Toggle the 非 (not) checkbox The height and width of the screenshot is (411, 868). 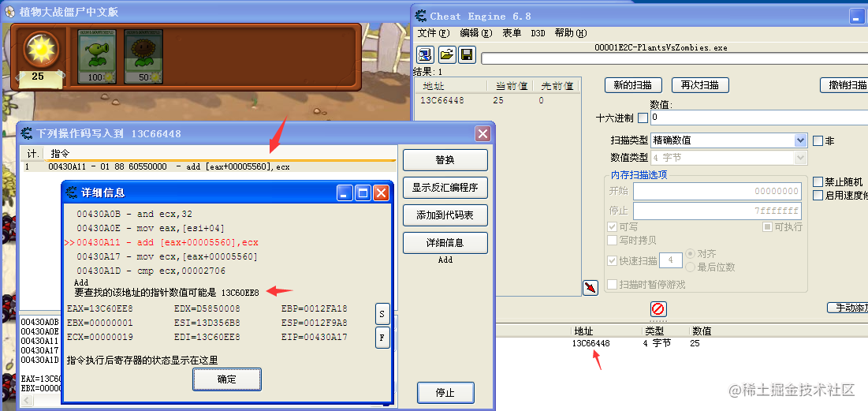pos(818,140)
